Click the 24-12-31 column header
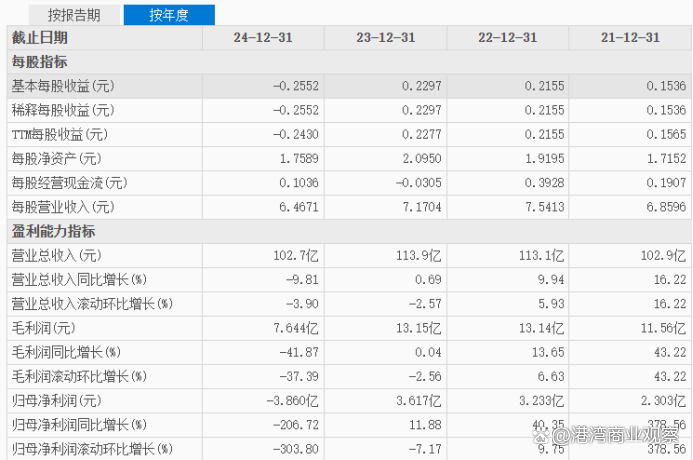Viewport: 693px width, 460px height. (x=264, y=38)
